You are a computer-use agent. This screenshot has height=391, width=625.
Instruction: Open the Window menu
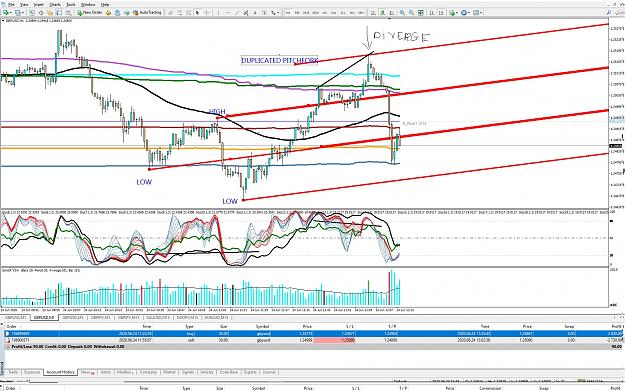tap(88, 5)
